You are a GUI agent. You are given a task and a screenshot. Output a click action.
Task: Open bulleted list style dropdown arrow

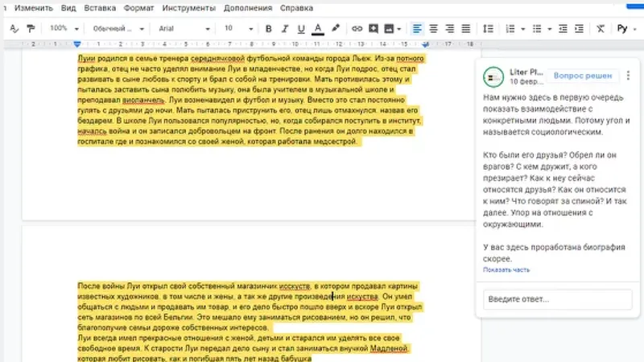tap(549, 29)
